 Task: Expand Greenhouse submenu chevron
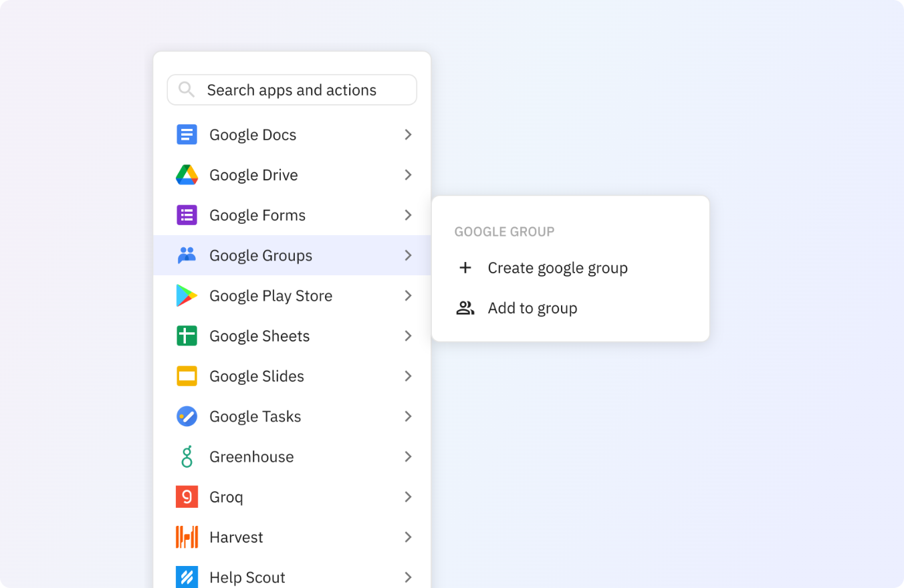[408, 456]
